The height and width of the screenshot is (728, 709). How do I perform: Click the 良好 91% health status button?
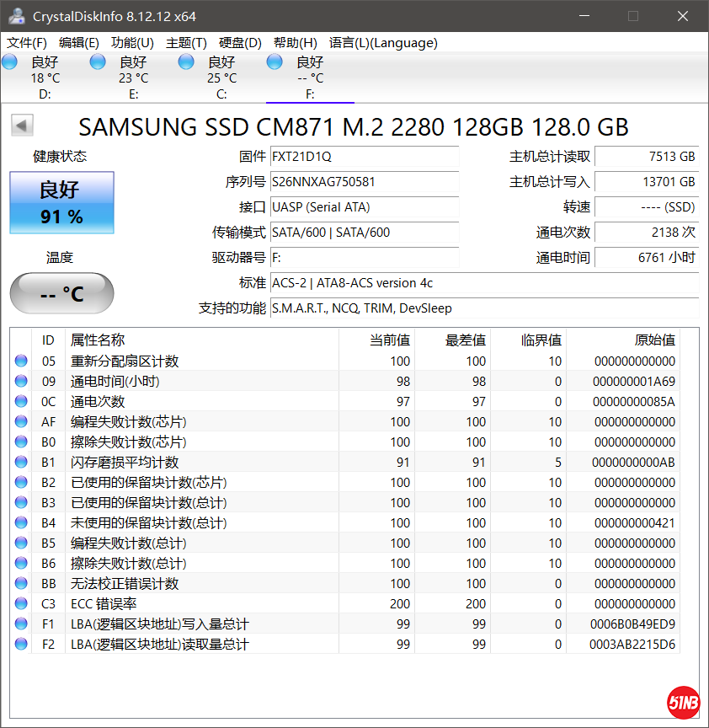(x=61, y=203)
